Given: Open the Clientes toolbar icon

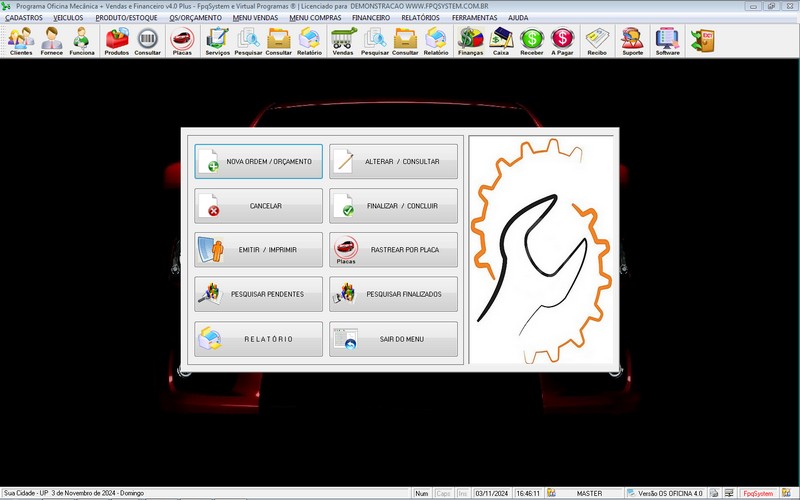Looking at the screenshot, I should coord(21,41).
